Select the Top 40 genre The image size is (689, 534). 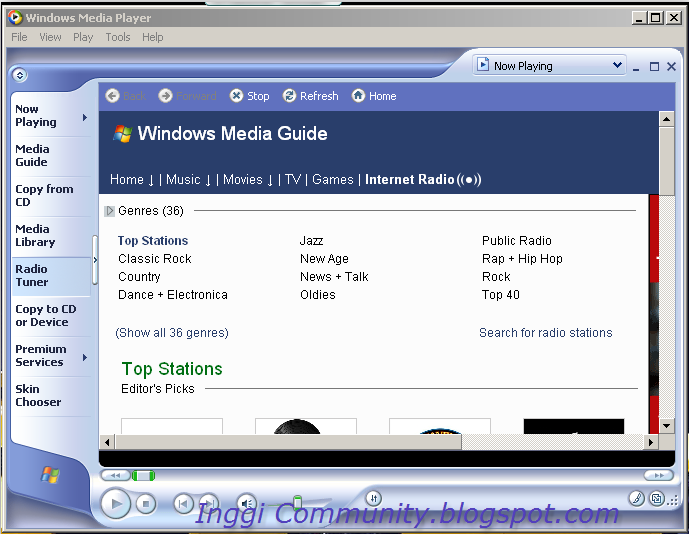[500, 294]
